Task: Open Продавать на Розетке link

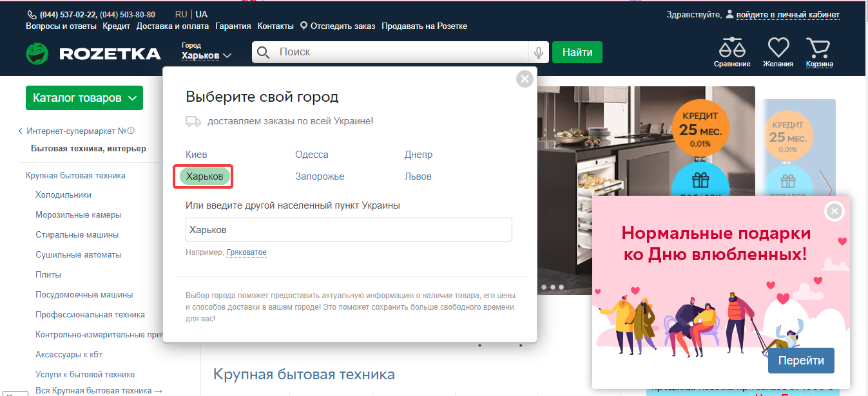Action: [425, 26]
